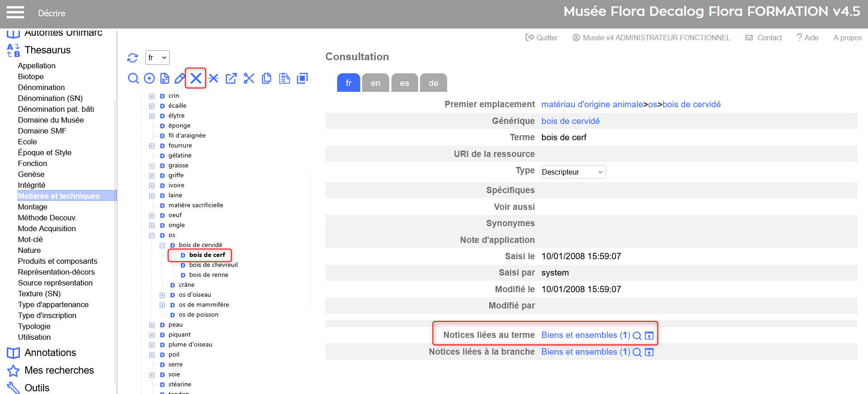
Task: Click the add term plus-circle icon
Action: tap(149, 79)
